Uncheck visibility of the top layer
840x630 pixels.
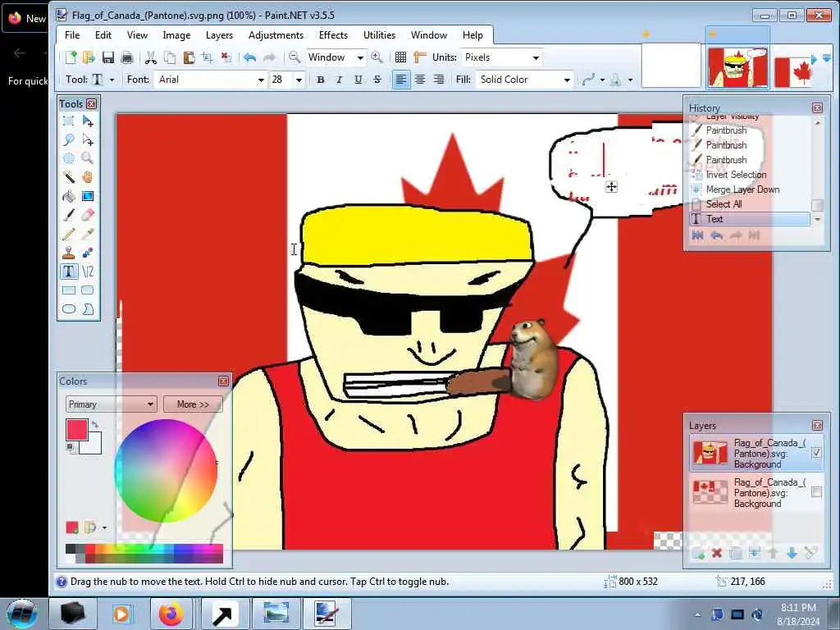click(816, 453)
